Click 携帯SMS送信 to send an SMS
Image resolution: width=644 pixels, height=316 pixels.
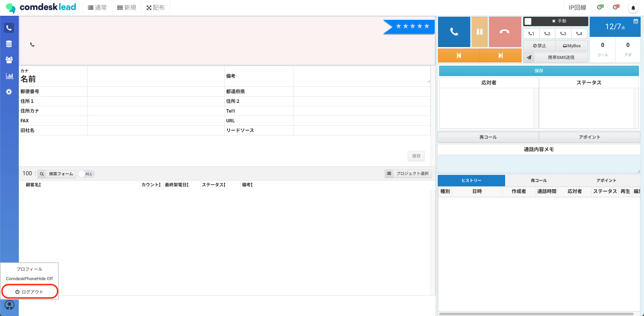click(x=561, y=57)
